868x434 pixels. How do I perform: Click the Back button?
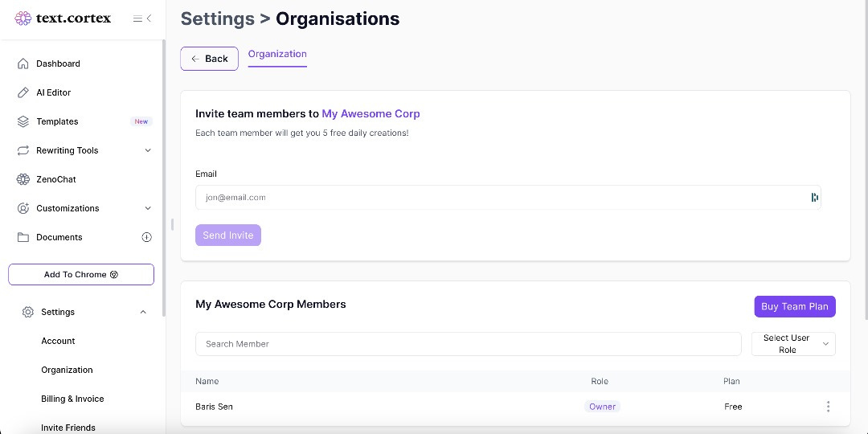[x=209, y=59]
